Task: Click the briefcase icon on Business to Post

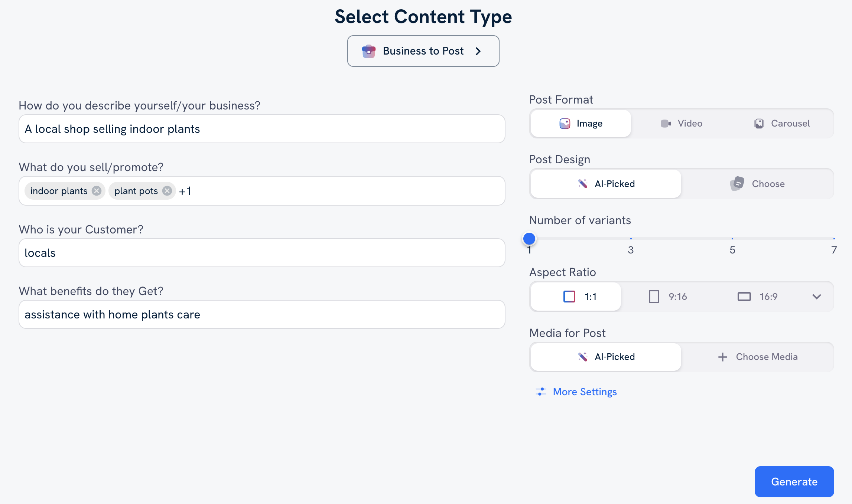Action: (368, 51)
